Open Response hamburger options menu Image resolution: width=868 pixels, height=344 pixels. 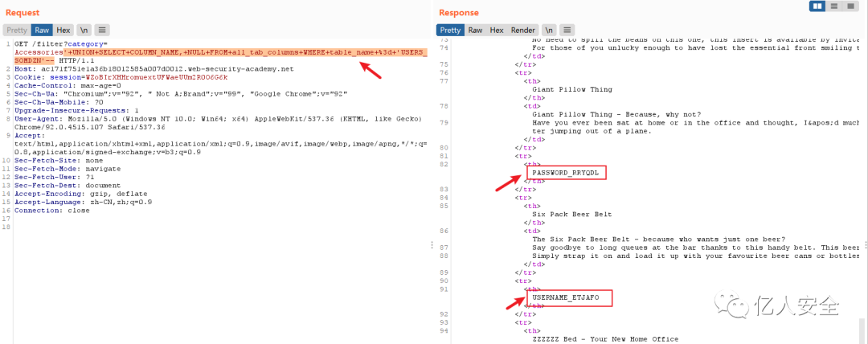point(567,30)
